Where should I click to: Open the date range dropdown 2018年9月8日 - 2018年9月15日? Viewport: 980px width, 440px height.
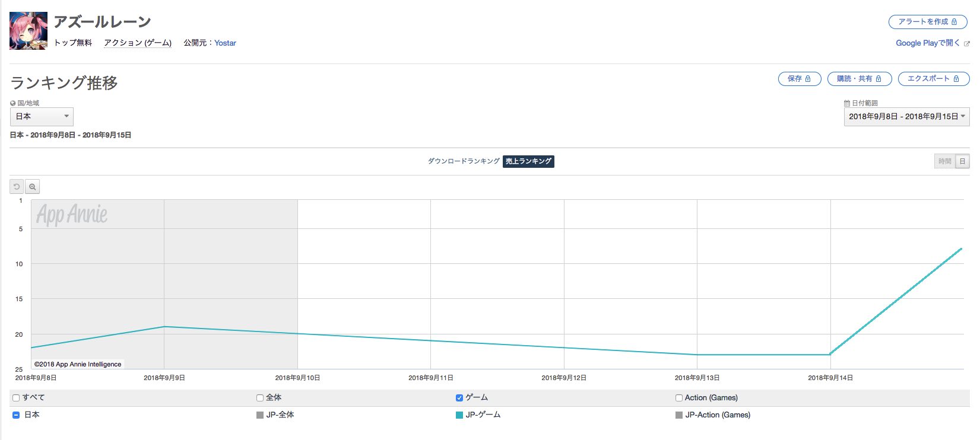[906, 117]
